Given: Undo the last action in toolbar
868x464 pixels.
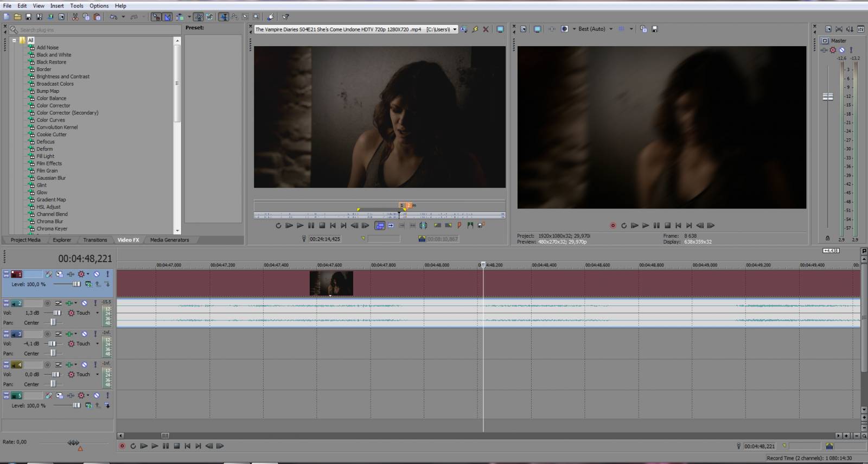Looking at the screenshot, I should click(x=113, y=17).
